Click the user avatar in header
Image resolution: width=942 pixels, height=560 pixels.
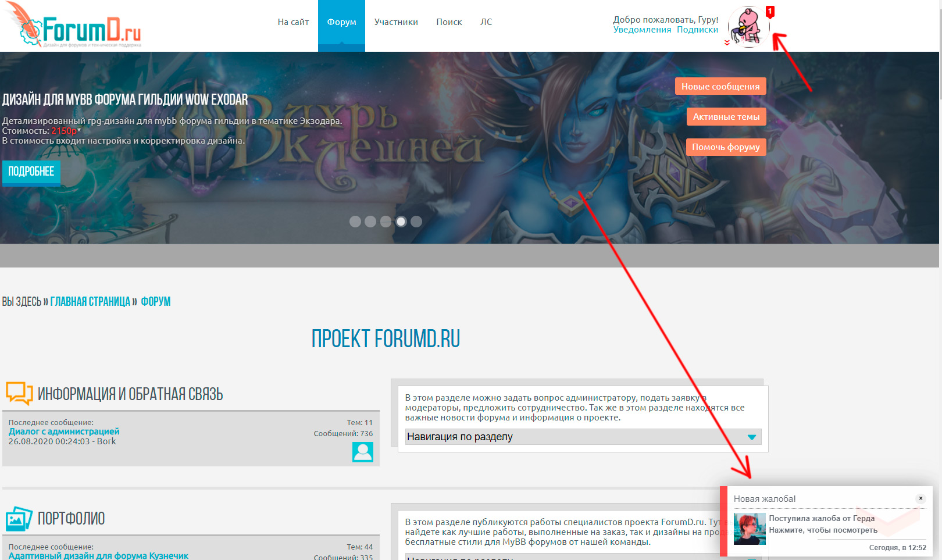pyautogui.click(x=748, y=26)
